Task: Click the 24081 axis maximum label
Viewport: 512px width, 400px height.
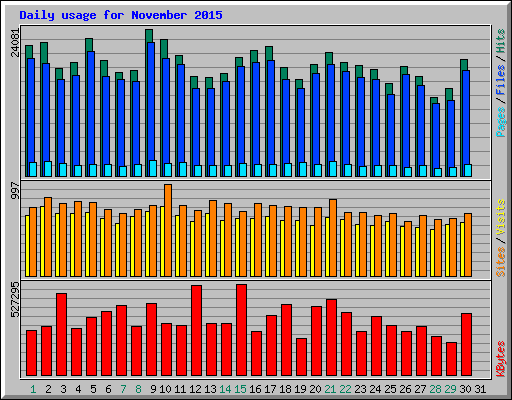Action: point(15,43)
